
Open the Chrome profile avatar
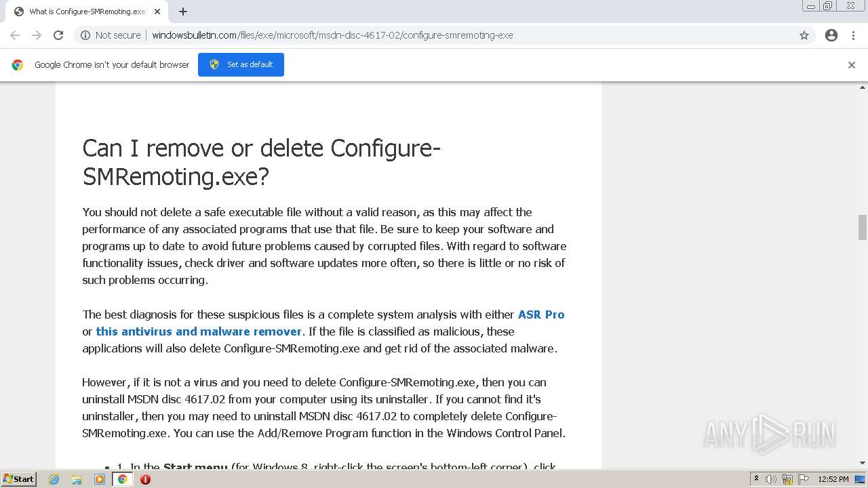(831, 35)
